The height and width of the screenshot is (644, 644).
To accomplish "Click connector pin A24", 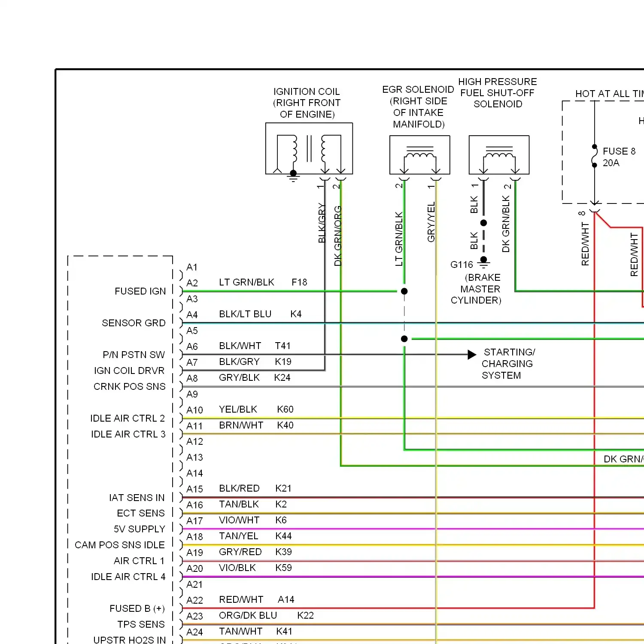I will [x=194, y=632].
